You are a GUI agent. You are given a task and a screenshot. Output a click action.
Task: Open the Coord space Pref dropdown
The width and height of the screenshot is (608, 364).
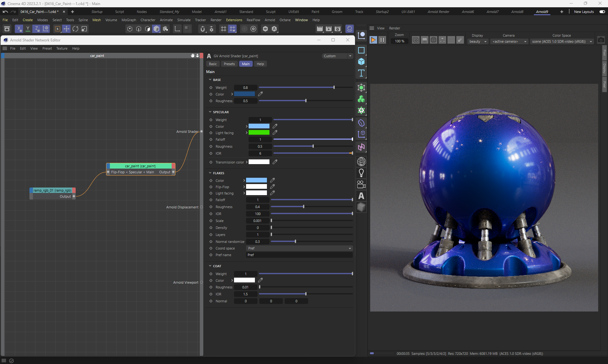pos(299,248)
